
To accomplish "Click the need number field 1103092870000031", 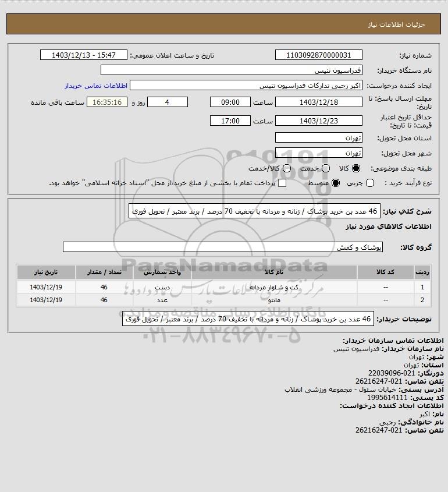I will [318, 55].
